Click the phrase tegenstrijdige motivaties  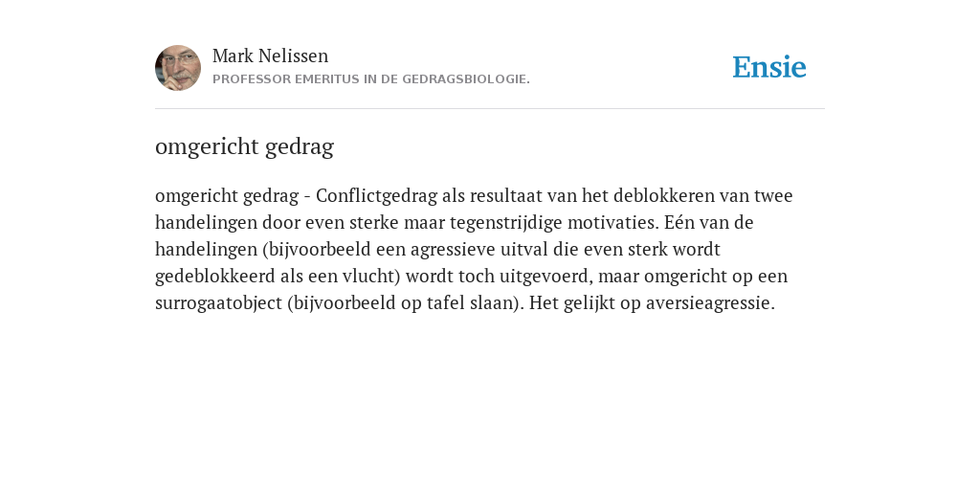(x=554, y=223)
